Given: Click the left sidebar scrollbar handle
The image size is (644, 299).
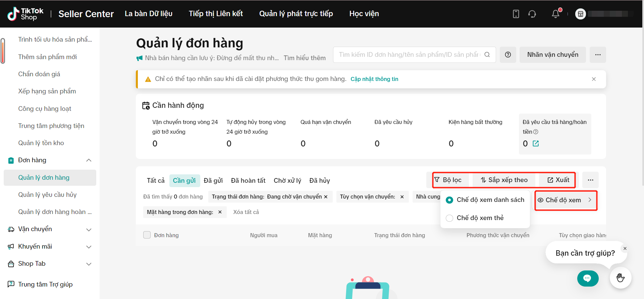Looking at the screenshot, I should pos(3,51).
